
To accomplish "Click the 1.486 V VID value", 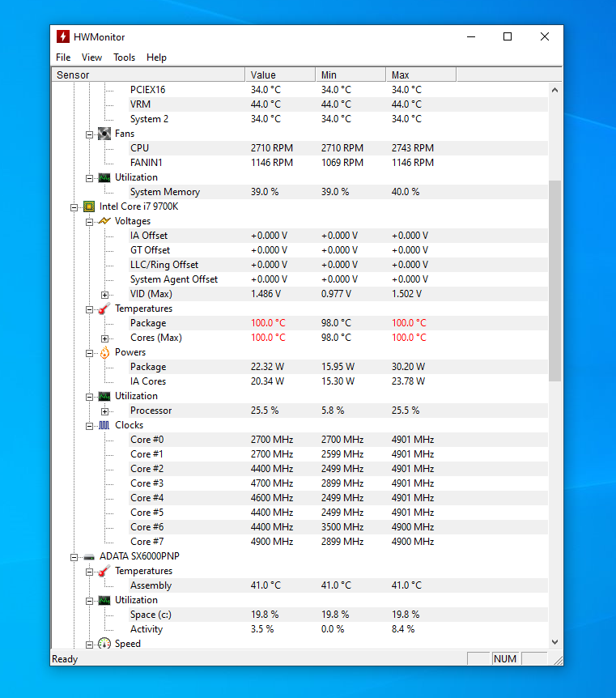I will tap(266, 294).
